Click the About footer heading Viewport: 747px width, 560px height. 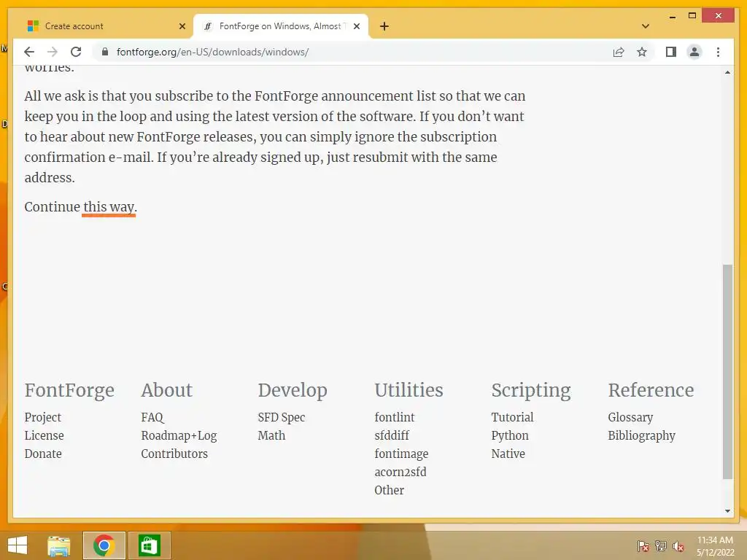(x=167, y=390)
